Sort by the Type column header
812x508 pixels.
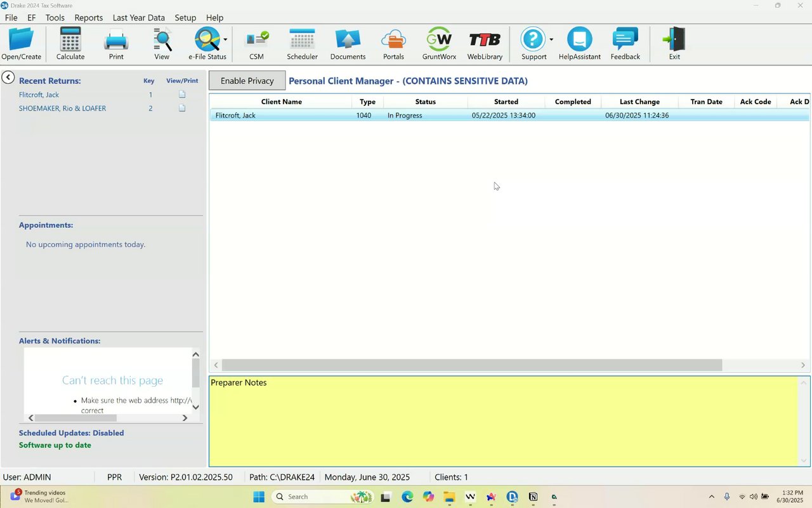click(367, 102)
